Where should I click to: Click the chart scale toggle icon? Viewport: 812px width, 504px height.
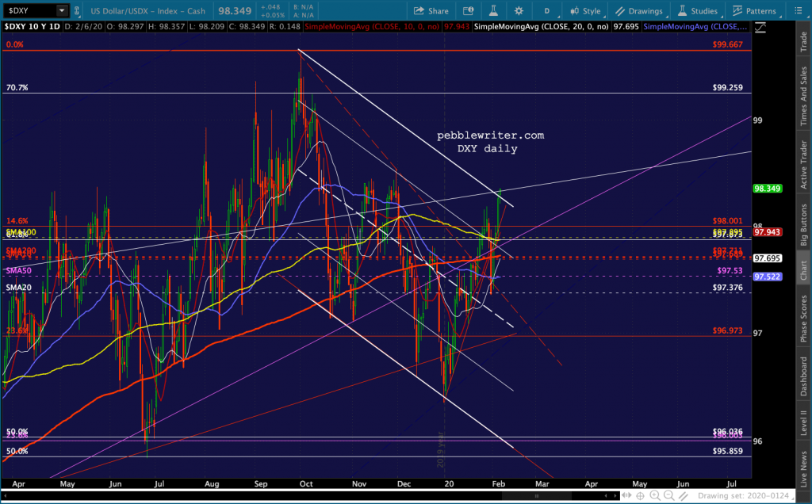[760, 28]
